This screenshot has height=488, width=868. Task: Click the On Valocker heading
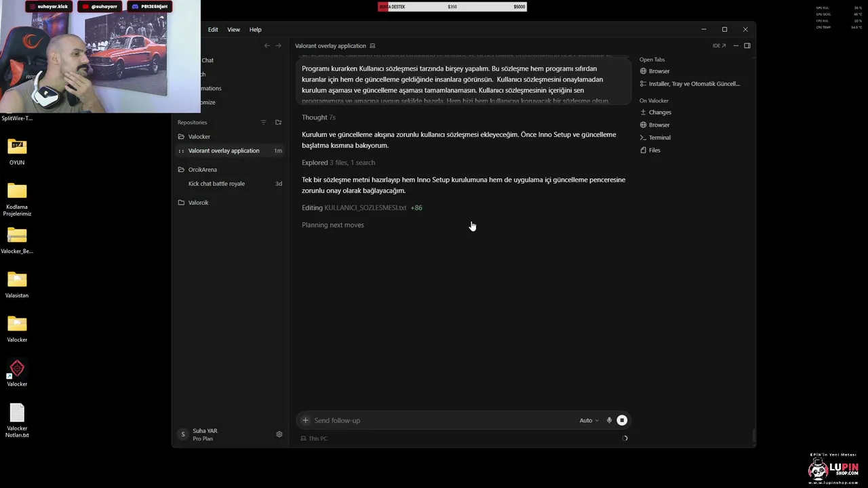[x=654, y=101]
